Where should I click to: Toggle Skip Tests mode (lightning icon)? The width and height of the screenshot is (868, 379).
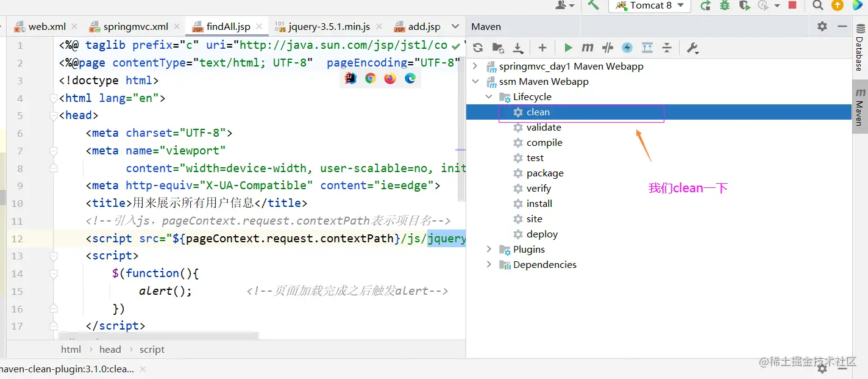[627, 48]
